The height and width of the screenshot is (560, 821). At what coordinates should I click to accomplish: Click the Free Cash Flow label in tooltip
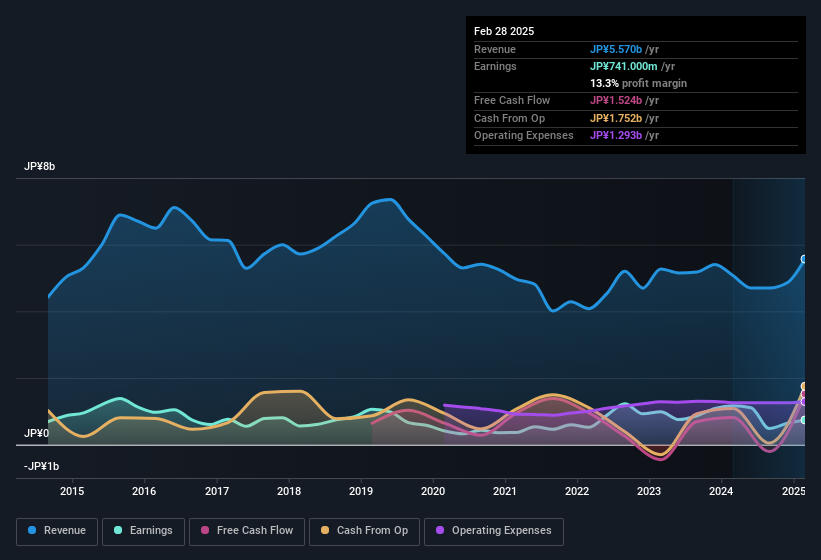(x=512, y=100)
